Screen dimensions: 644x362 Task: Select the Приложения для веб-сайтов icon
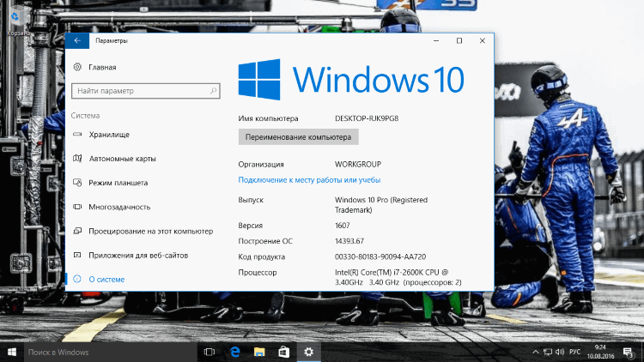(77, 256)
